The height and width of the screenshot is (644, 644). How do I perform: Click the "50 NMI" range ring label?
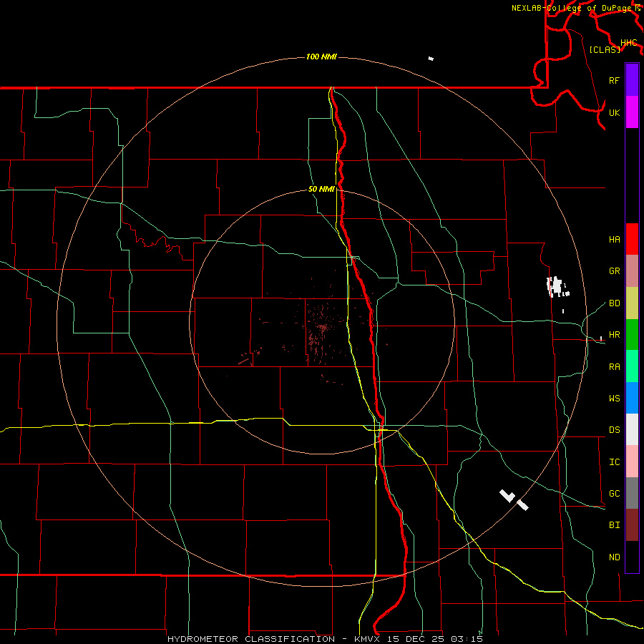[321, 189]
